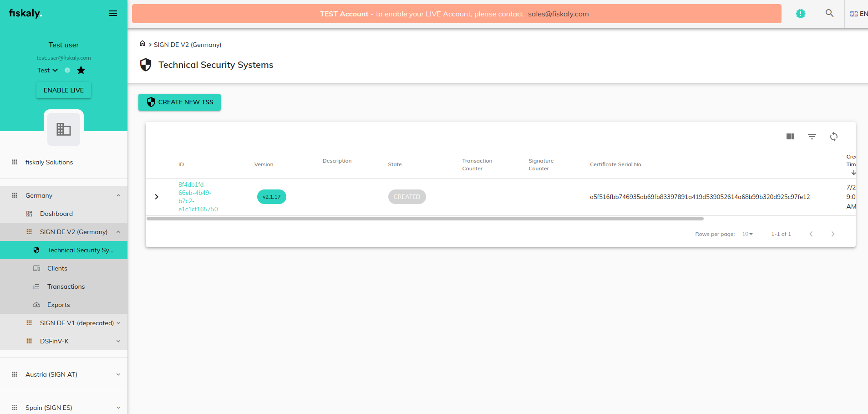Click the favorite star icon
This screenshot has height=414, width=868.
(81, 70)
